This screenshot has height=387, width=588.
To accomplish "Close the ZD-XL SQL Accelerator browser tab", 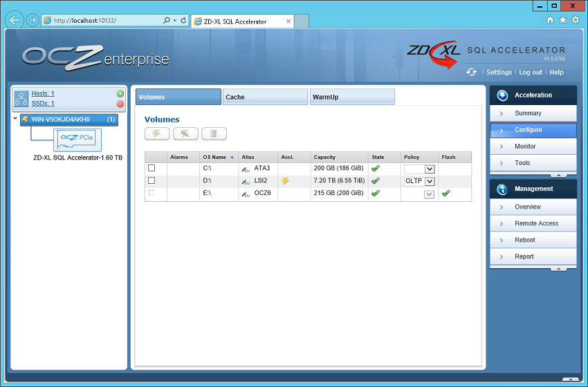I will pos(288,21).
